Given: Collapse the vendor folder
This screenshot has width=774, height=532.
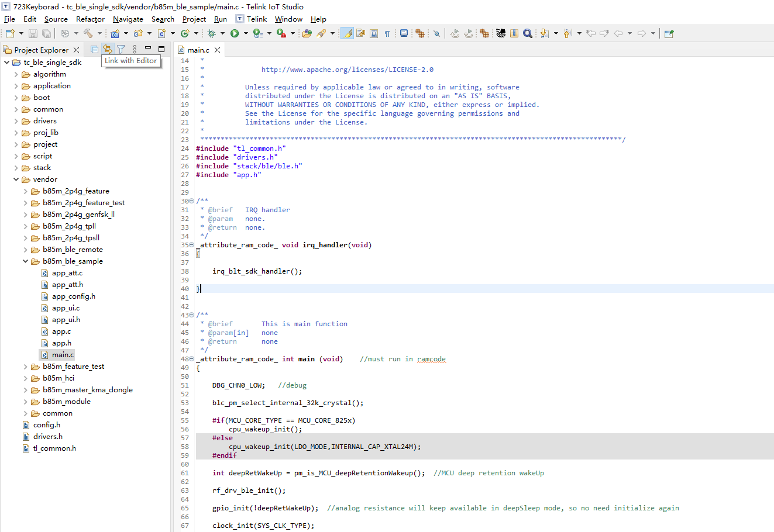Looking at the screenshot, I should pyautogui.click(x=16, y=179).
